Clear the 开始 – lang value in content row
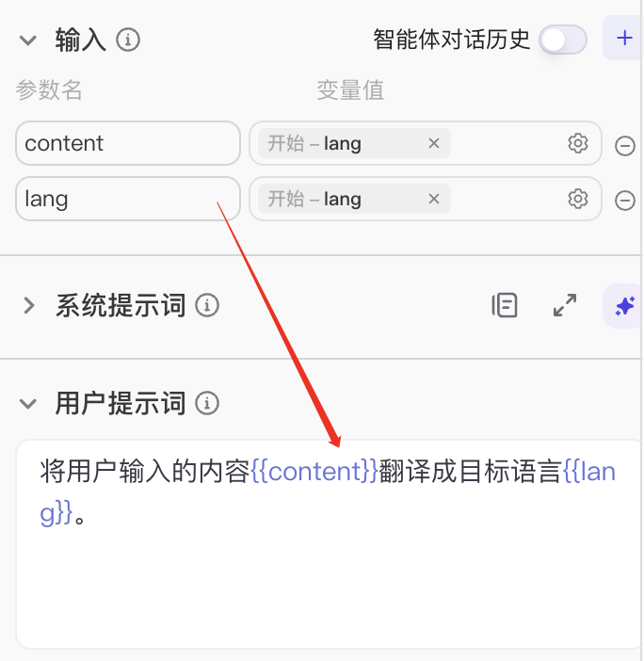The height and width of the screenshot is (661, 644). coord(434,143)
